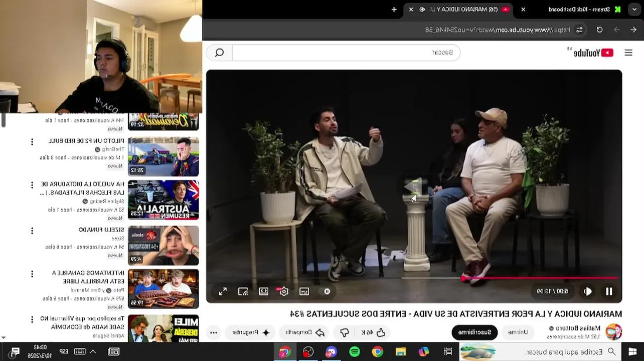644x361 pixels.
Task: Open more actions three-dot button under video
Action: pyautogui.click(x=214, y=332)
